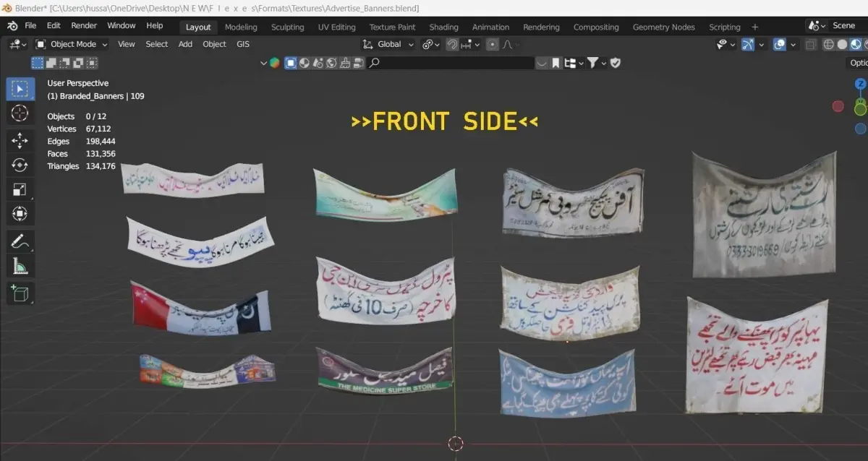Switch viewport shading to material preview

855,44
